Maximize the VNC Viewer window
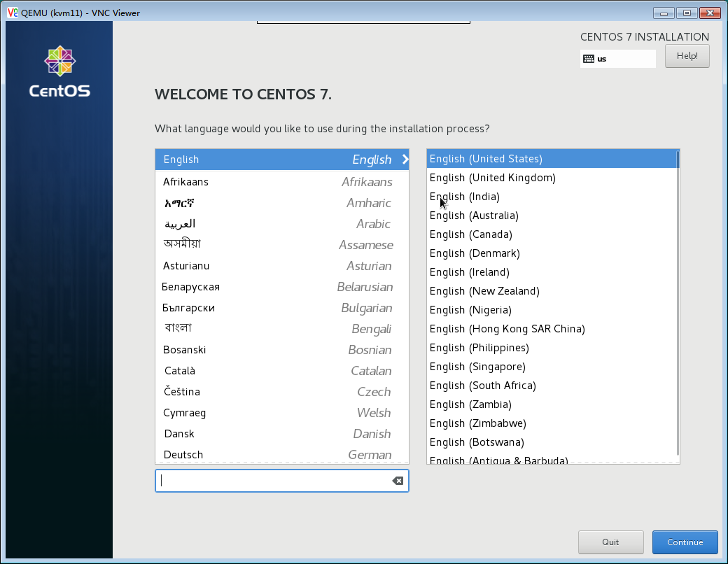Screen dimensions: 728x564 tap(687, 13)
